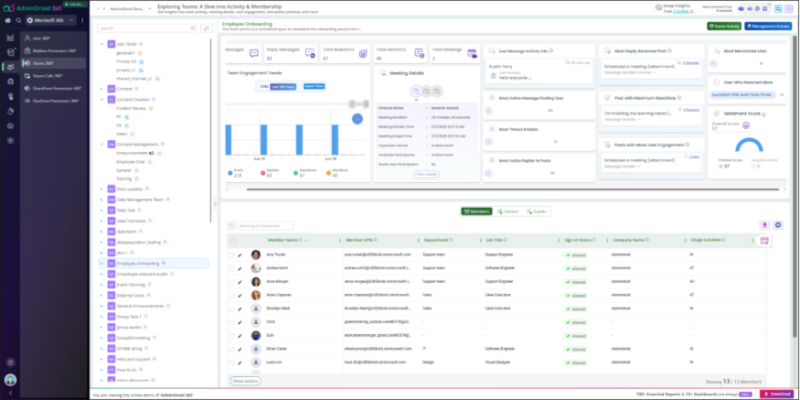Viewport: 800px width, 400px height.
Task: Tick the checkbox for Amy Tucker row
Action: (x=232, y=255)
